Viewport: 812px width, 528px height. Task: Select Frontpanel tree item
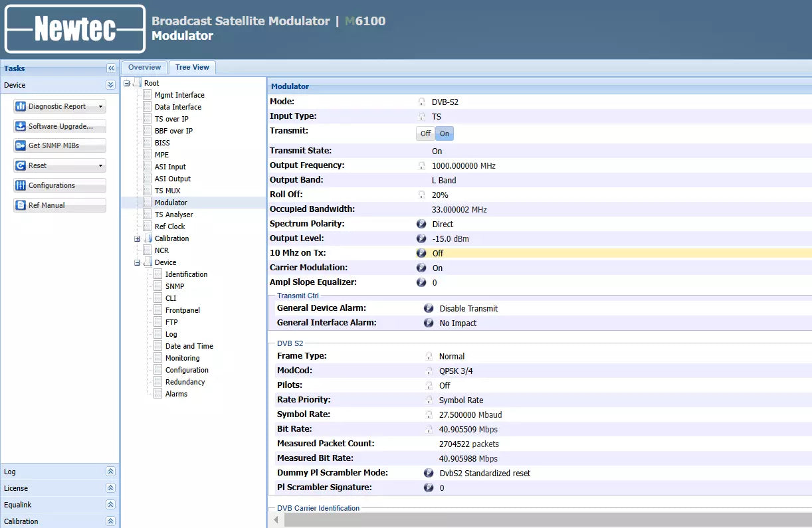pyautogui.click(x=183, y=310)
